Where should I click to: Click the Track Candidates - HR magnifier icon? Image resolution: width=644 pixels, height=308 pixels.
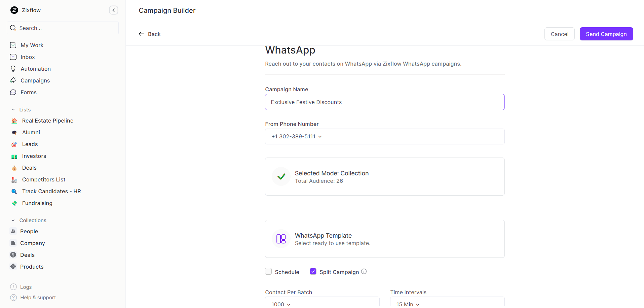point(14,191)
